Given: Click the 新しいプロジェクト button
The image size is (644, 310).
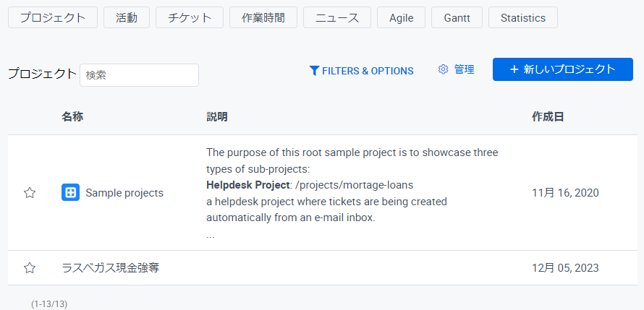Looking at the screenshot, I should point(563,69).
